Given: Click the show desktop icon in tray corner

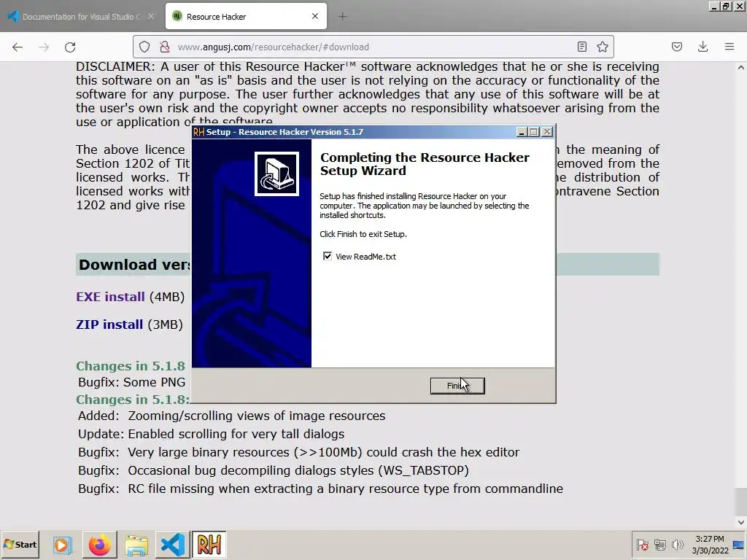Looking at the screenshot, I should click(x=738, y=544).
